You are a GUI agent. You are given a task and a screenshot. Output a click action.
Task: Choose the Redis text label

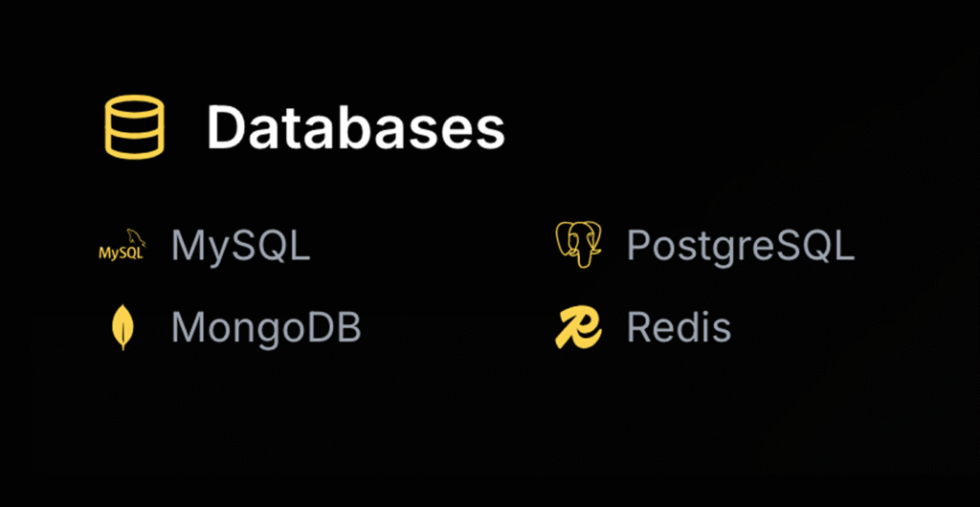tap(679, 328)
